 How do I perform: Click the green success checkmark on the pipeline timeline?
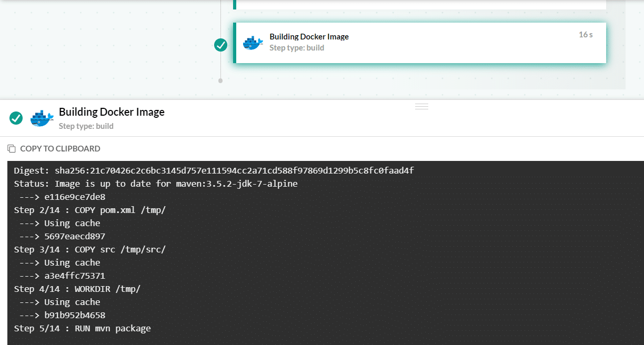(x=221, y=45)
